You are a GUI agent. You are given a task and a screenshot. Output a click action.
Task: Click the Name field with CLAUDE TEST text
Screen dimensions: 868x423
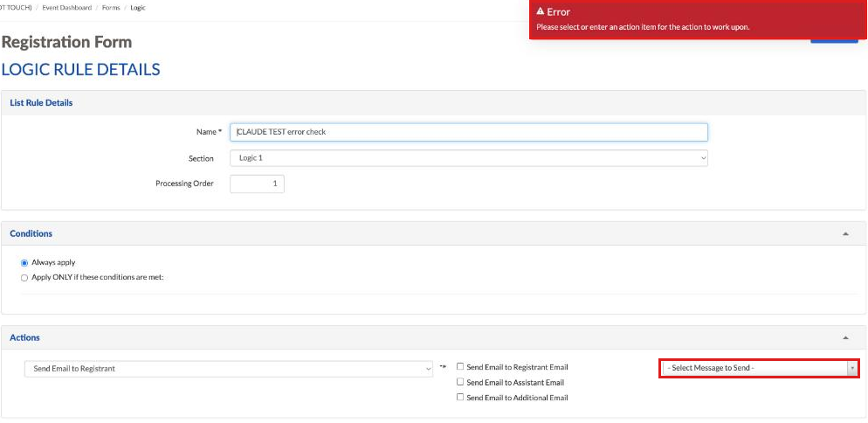469,133
